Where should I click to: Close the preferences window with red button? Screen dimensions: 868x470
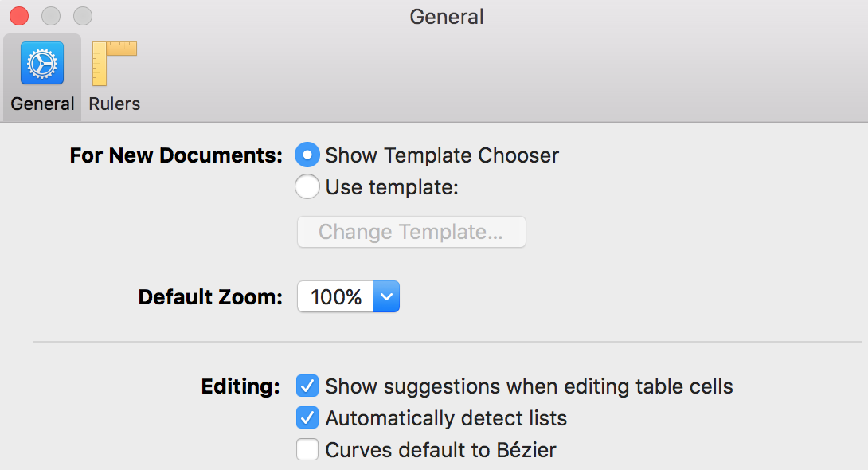pyautogui.click(x=19, y=16)
